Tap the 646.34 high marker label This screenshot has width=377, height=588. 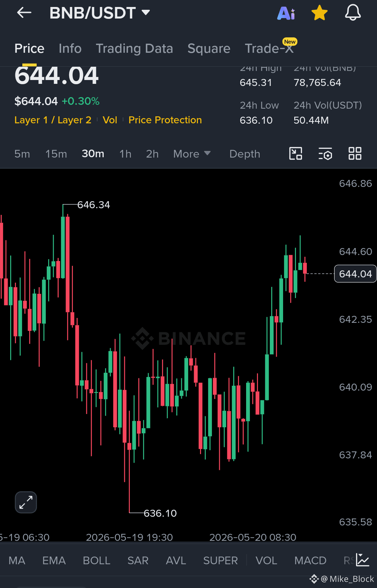pos(94,205)
